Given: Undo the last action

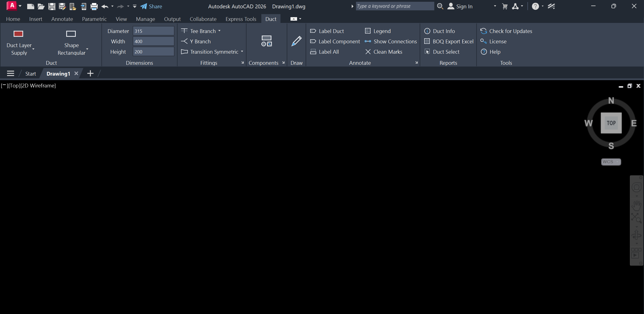Looking at the screenshot, I should (x=105, y=6).
